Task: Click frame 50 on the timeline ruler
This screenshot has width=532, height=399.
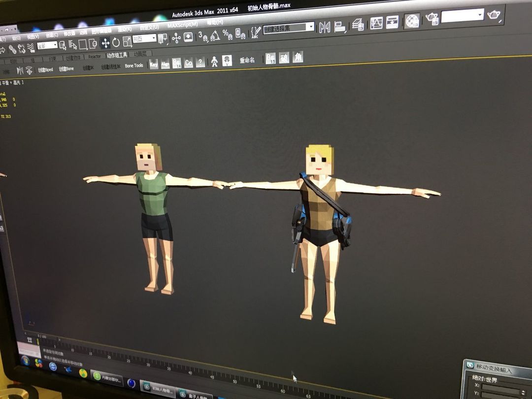Action: 235,381
